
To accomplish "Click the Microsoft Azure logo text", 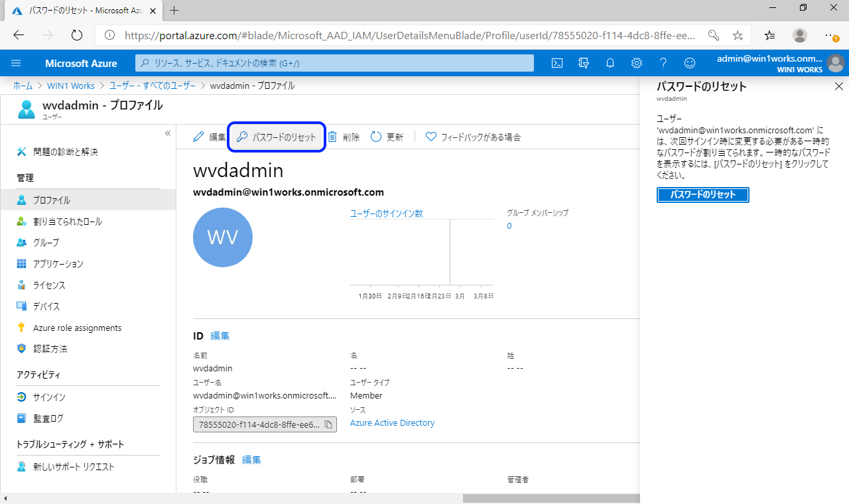I will click(81, 63).
